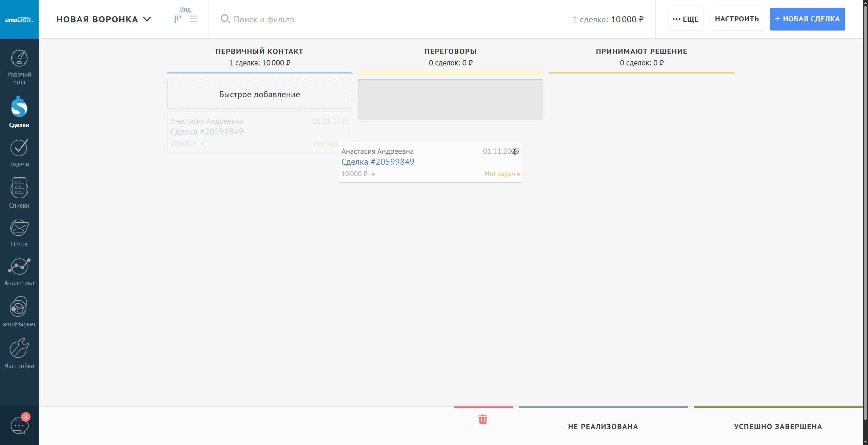Switch to pipeline kanban view
This screenshot has height=445, width=868.
point(178,19)
